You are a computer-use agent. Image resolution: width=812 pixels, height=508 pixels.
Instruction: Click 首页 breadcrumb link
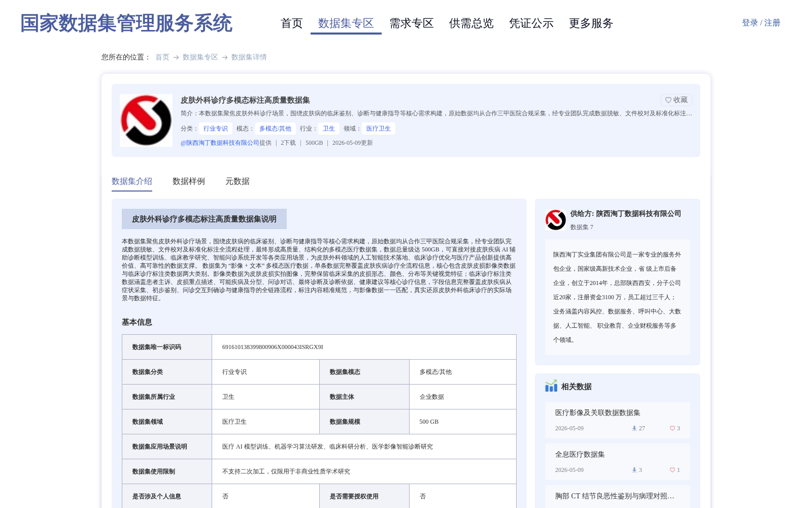(162, 57)
